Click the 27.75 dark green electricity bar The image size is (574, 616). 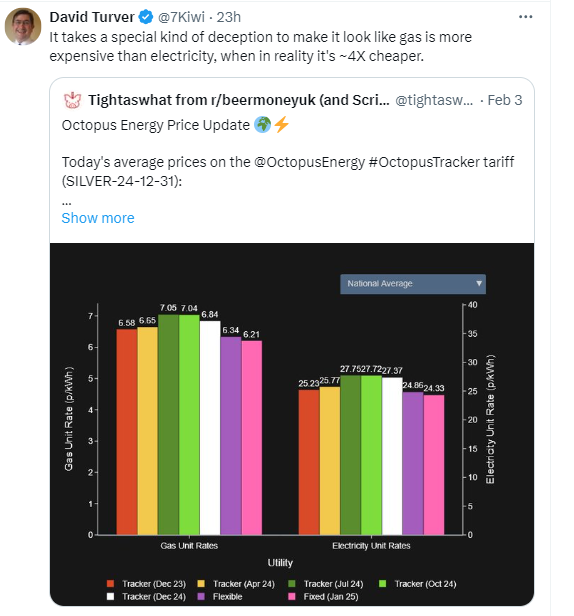point(350,455)
